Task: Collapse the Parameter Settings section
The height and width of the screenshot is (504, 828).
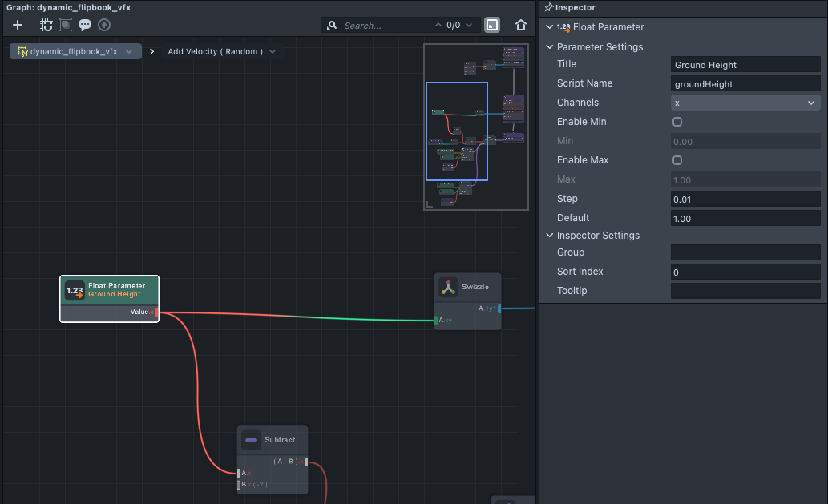Action: click(x=550, y=47)
